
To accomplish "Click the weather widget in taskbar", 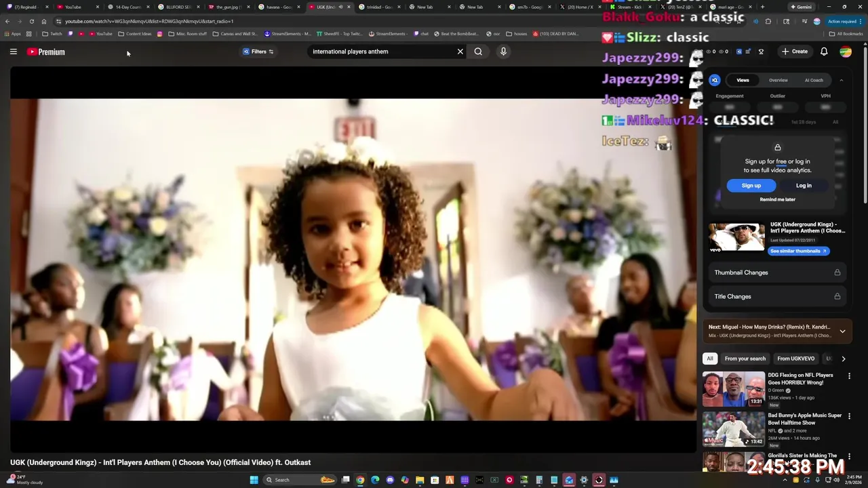I will (x=24, y=480).
